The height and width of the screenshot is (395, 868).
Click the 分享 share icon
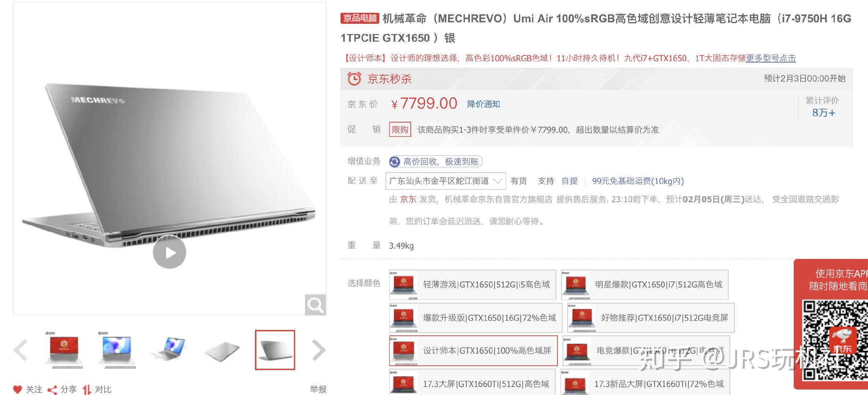(52, 390)
